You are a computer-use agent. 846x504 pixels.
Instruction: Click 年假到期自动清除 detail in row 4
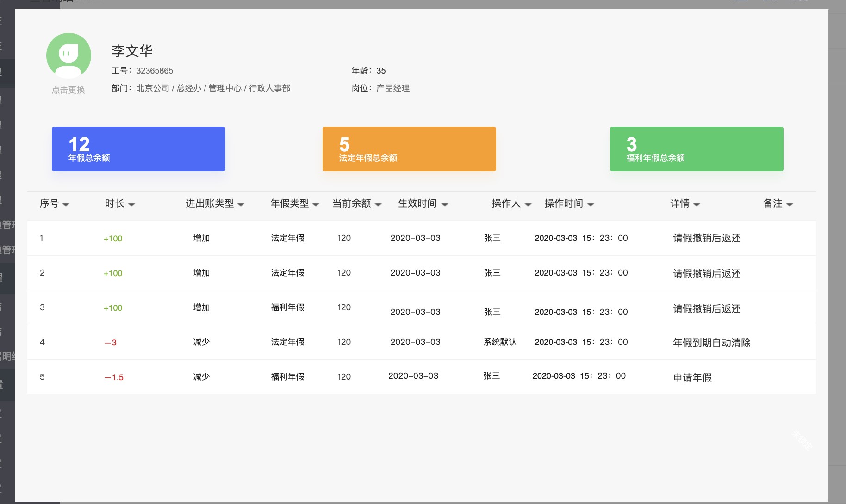click(x=711, y=343)
